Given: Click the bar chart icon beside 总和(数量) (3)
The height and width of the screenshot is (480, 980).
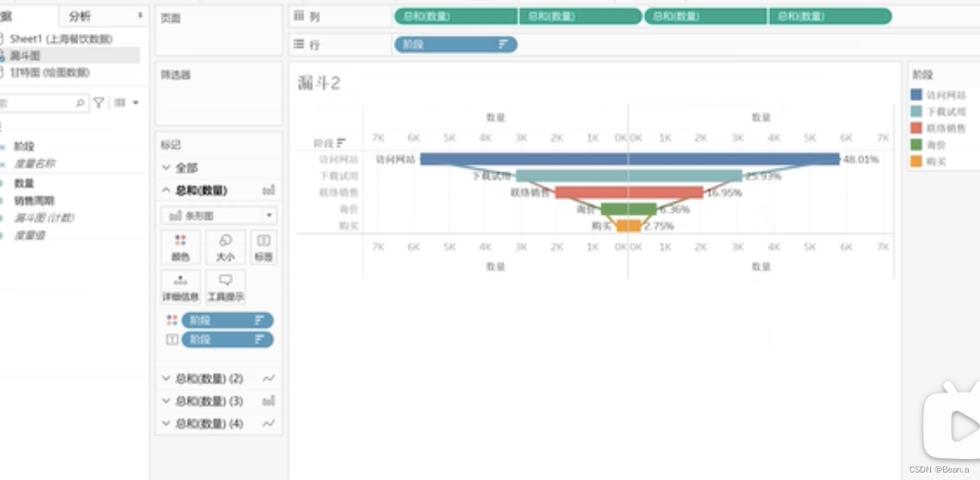Looking at the screenshot, I should (x=269, y=401).
